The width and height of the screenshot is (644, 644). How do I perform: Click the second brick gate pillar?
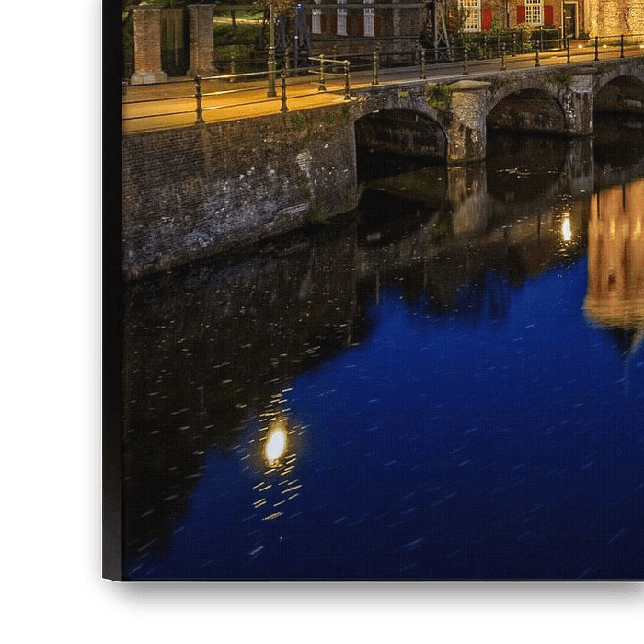(201, 40)
